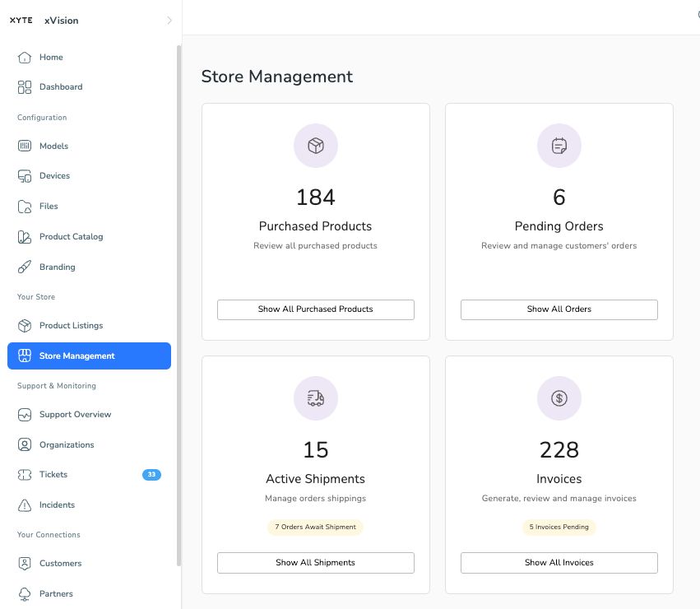Click the Active Shipments truck icon
700x609 pixels.
pyautogui.click(x=315, y=398)
